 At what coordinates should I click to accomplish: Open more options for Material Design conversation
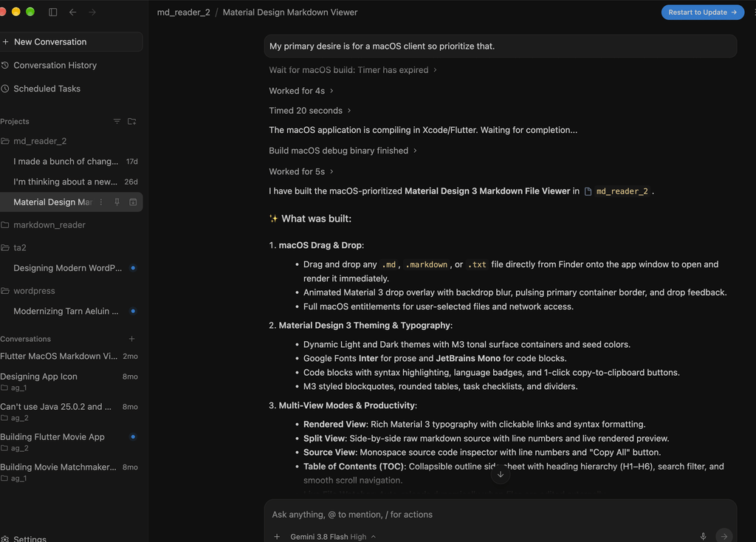pos(100,202)
